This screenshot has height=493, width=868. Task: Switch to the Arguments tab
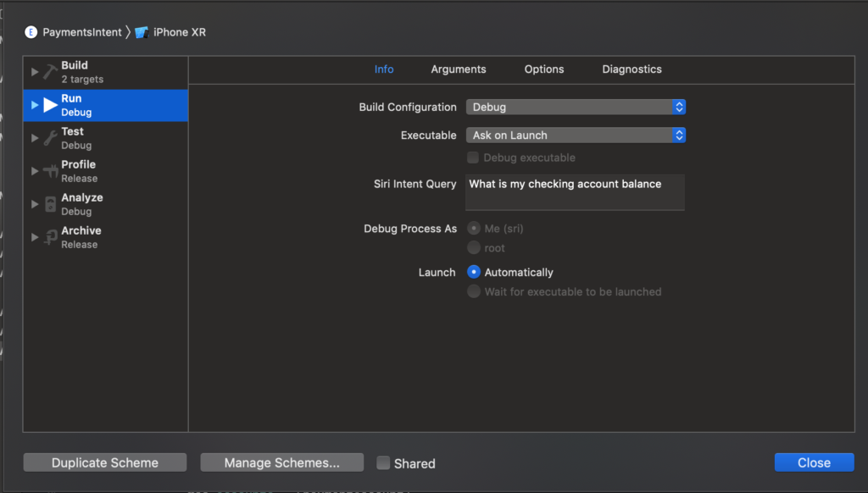click(458, 69)
